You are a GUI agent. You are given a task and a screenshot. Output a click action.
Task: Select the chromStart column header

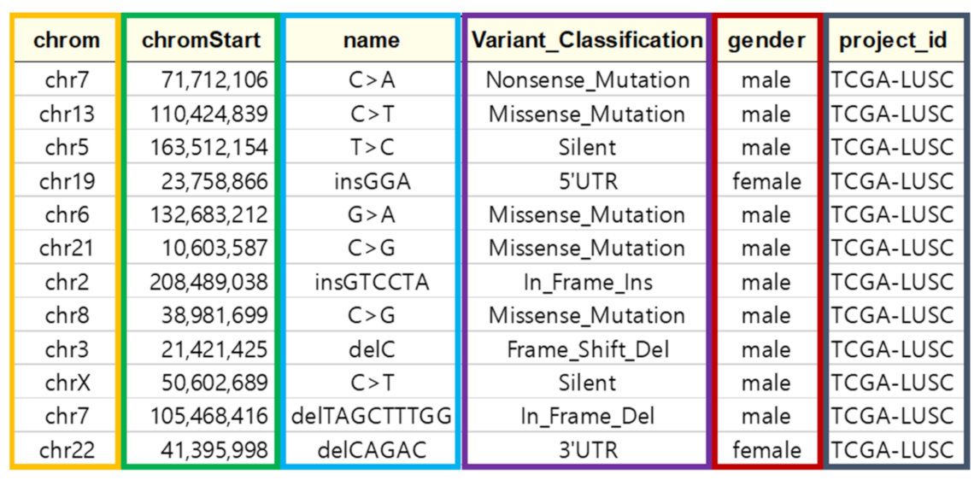[x=200, y=41]
